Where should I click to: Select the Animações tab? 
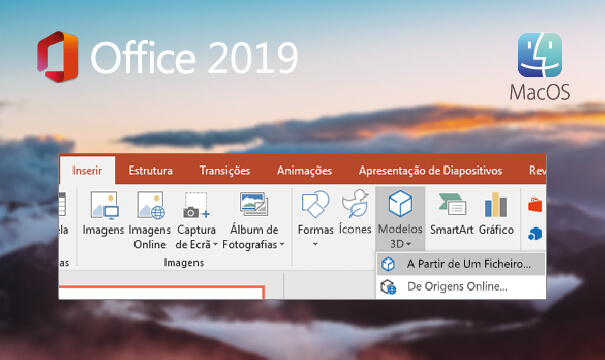304,171
